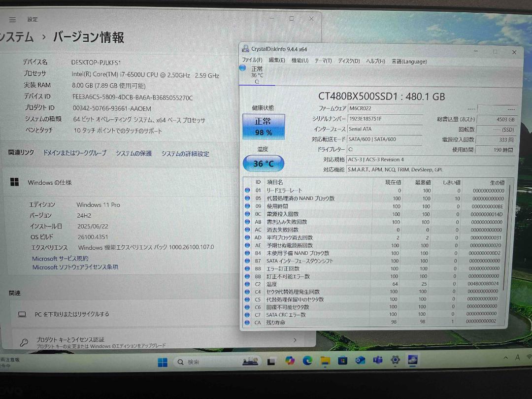The height and width of the screenshot is (399, 532).
Task: Open 編集(E) menu in CrystalDiskInfo
Action: click(x=277, y=61)
